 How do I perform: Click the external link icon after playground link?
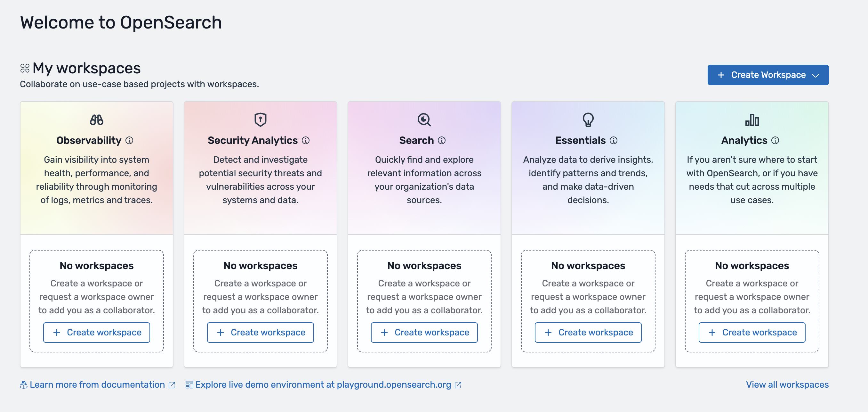click(458, 384)
